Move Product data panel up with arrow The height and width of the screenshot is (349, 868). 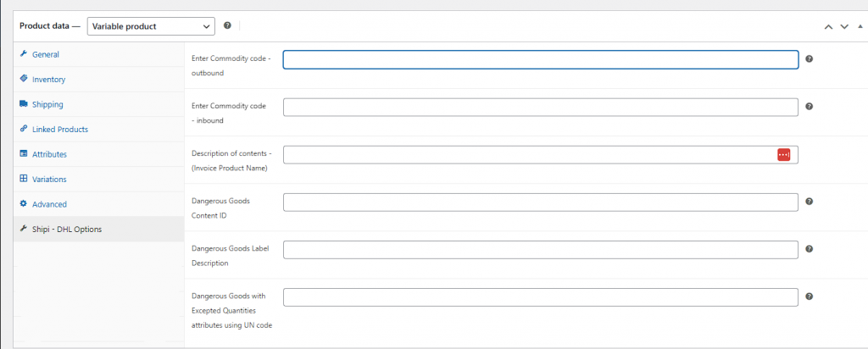(x=828, y=26)
